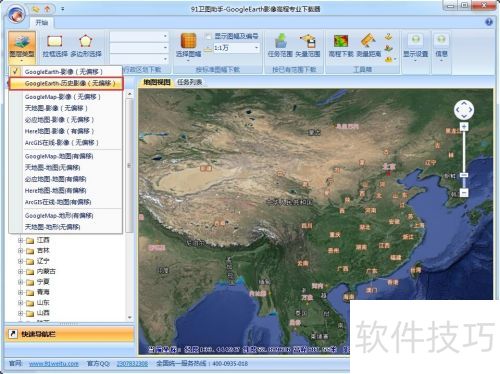The width and height of the screenshot is (500, 374).
Task: Toggle the 显示图幅及编号 checkbox
Action: 208,36
